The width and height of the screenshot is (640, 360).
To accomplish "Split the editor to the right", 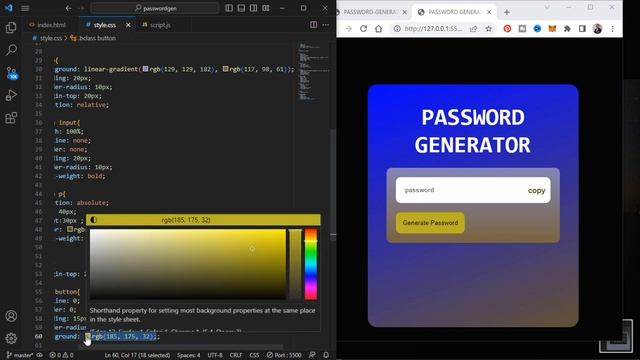I will (x=313, y=25).
